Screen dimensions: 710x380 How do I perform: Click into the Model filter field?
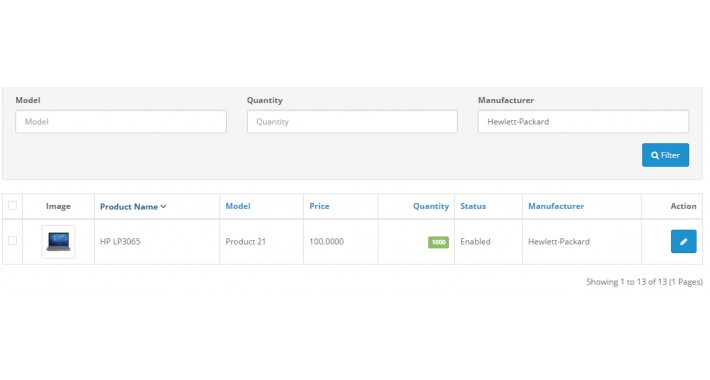tap(121, 121)
